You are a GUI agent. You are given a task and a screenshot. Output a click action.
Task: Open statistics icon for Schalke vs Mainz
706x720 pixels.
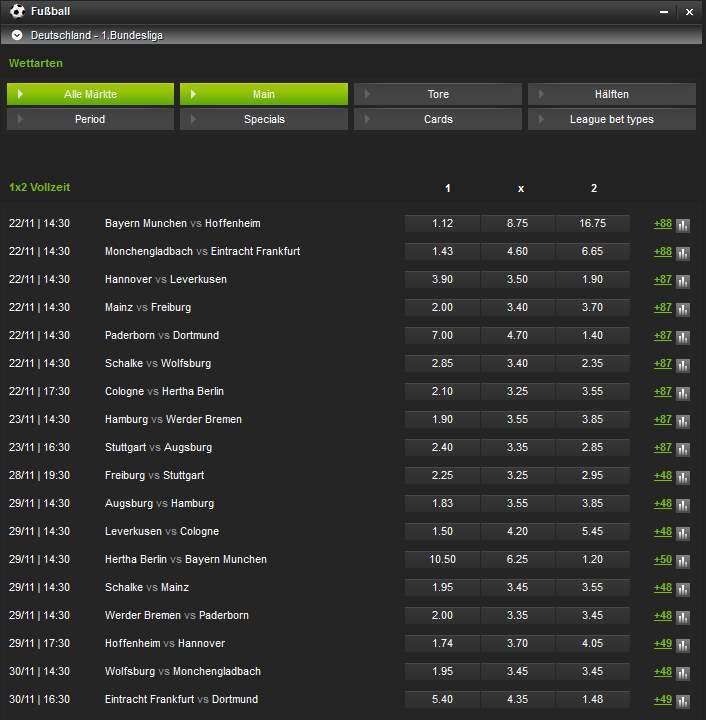coord(683,590)
